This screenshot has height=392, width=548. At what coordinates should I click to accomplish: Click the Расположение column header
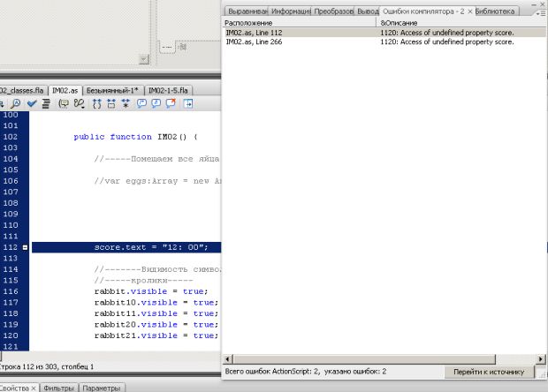(299, 23)
